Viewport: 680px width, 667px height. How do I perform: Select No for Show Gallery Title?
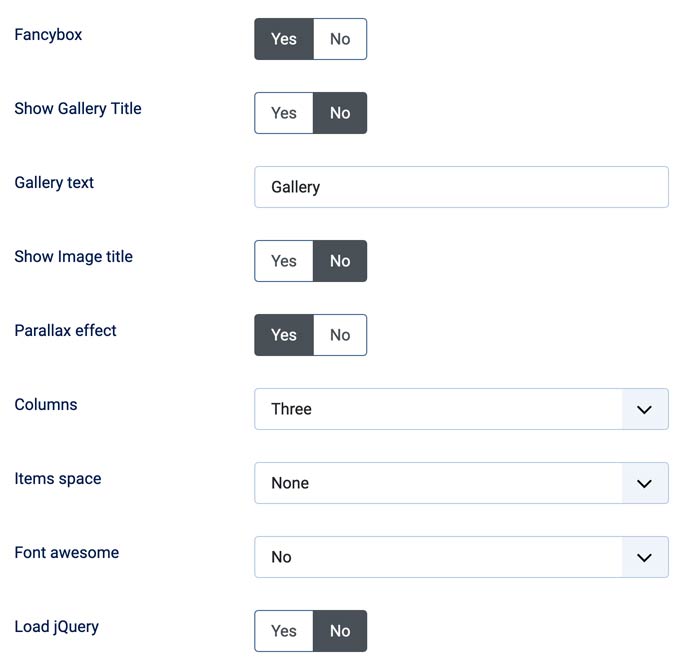point(340,113)
